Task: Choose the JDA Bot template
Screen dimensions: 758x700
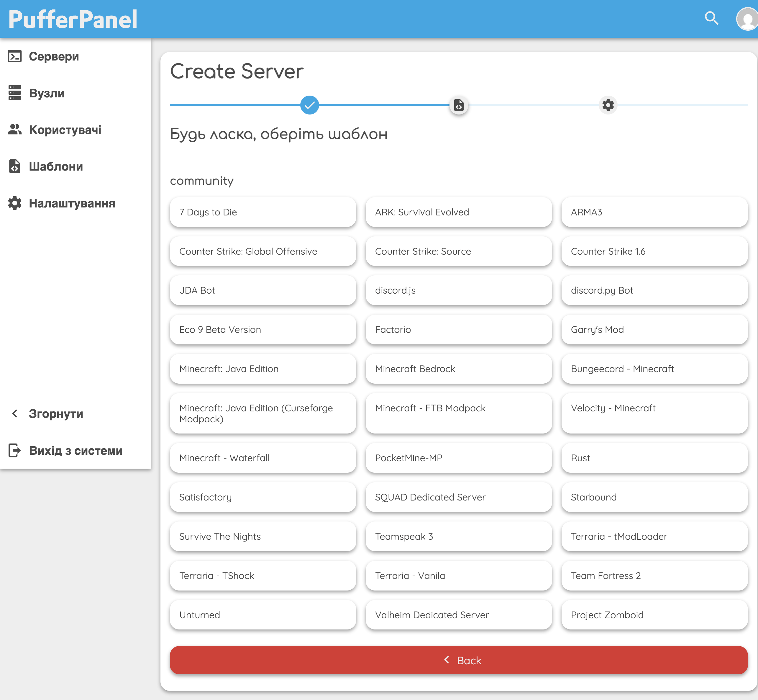Action: [263, 290]
